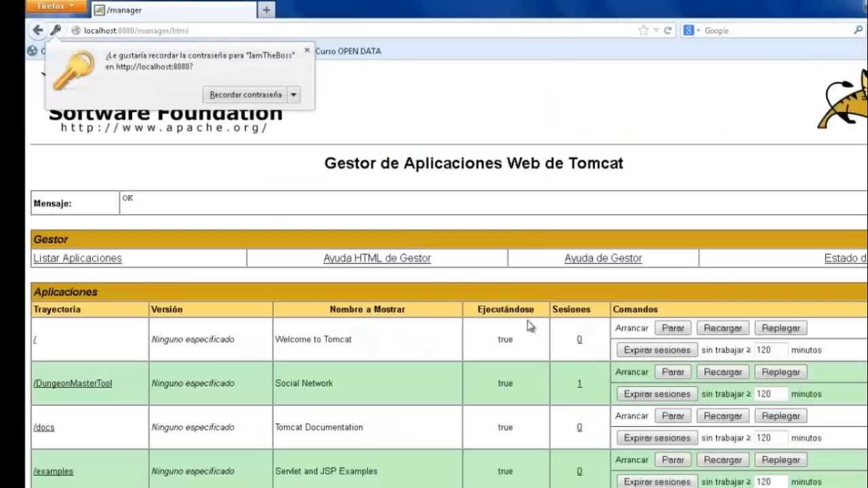Select the /manager browser tab
868x488 pixels.
coord(174,10)
